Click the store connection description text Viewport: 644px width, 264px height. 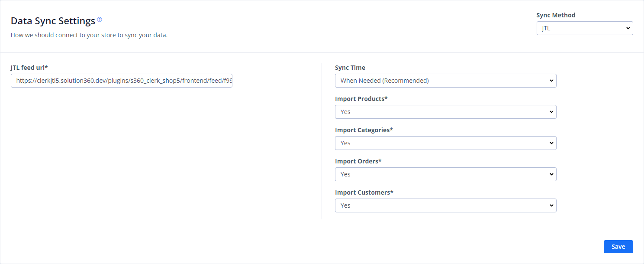point(89,35)
